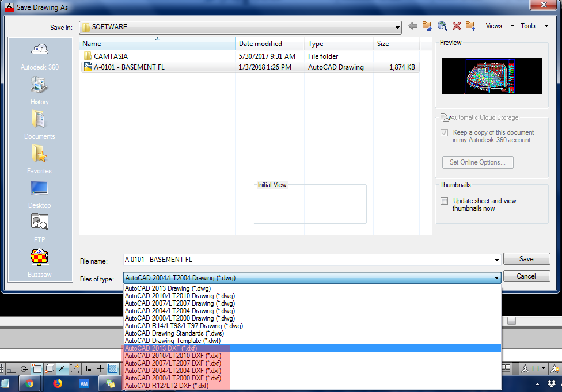Toggle Keep a copy of this document checkbox
562x392 pixels.
tap(445, 132)
